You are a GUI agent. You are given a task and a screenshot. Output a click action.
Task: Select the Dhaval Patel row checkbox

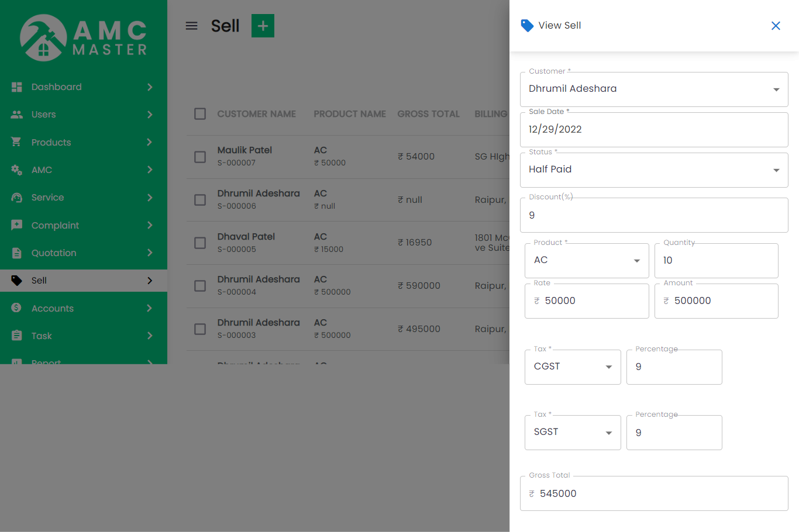tap(200, 243)
